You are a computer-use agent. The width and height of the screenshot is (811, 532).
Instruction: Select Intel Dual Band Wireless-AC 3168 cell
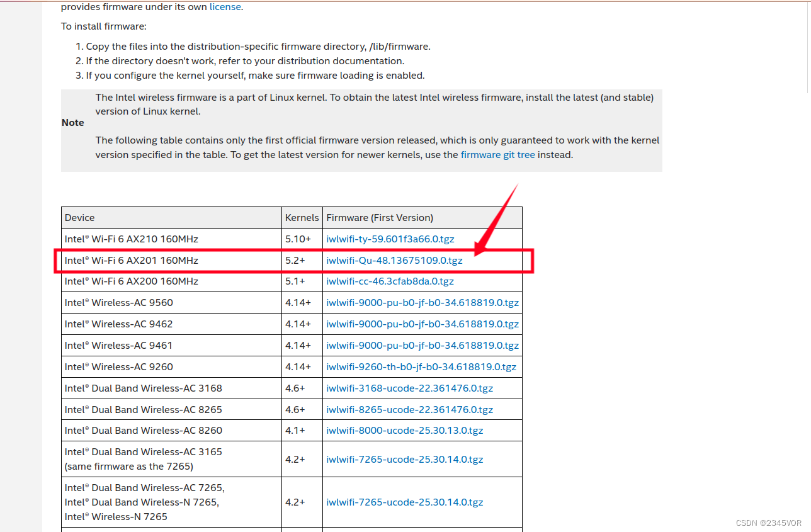171,388
